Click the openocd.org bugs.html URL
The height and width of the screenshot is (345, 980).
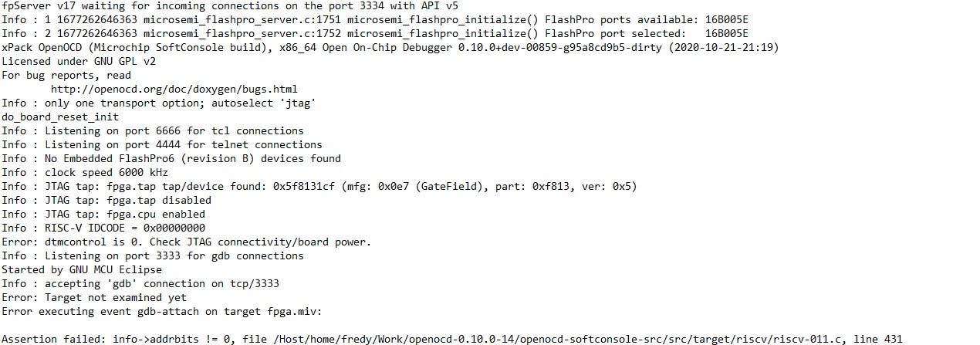pyautogui.click(x=174, y=90)
